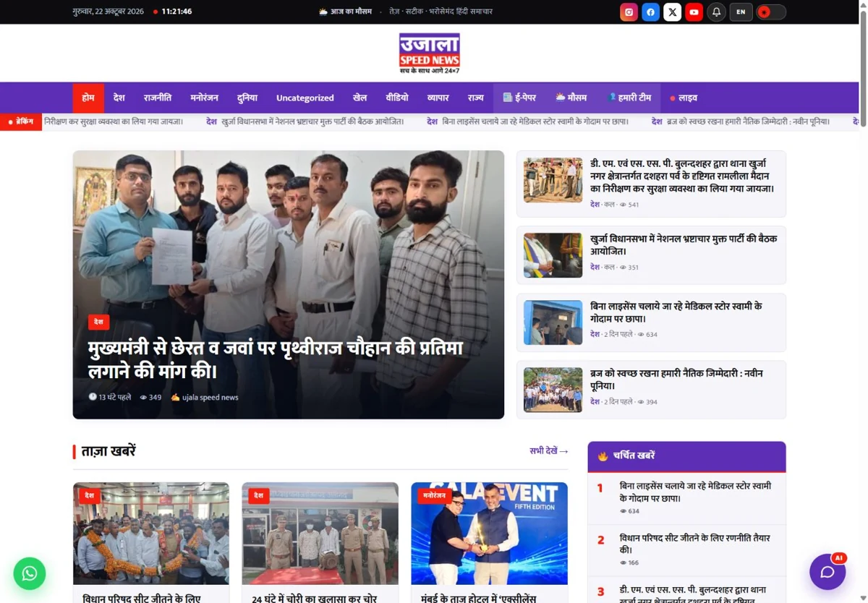
Task: Open thumbnail of नवीन पूनिया sidebar story
Action: point(553,390)
